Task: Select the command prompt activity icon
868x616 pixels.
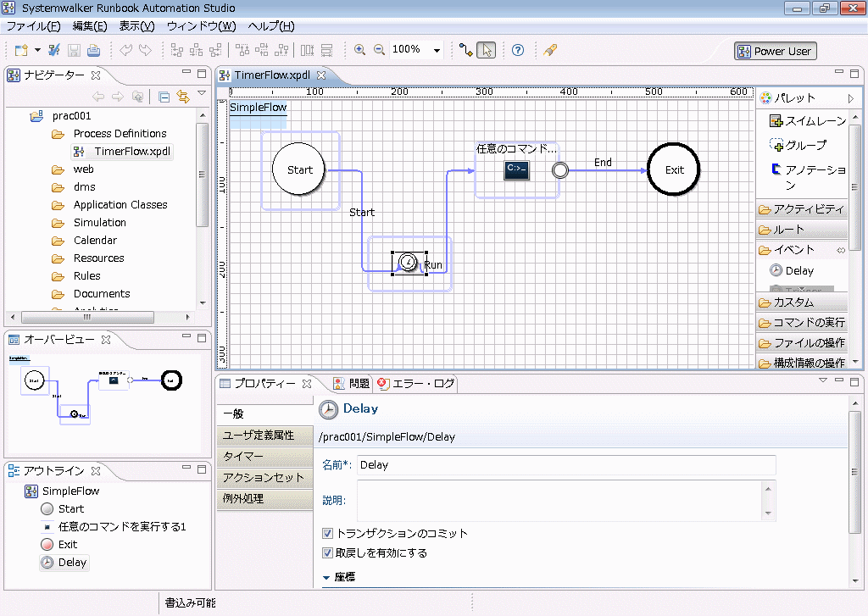Action: pos(516,169)
